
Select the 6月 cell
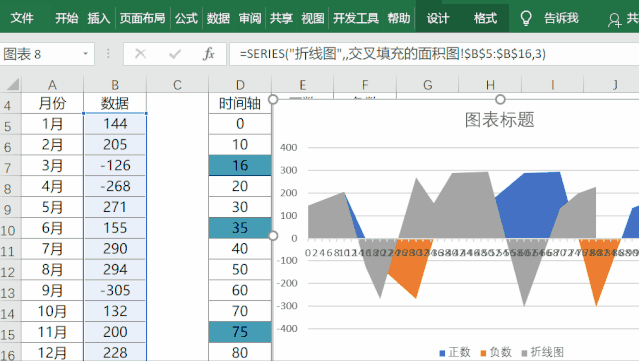pyautogui.click(x=52, y=228)
